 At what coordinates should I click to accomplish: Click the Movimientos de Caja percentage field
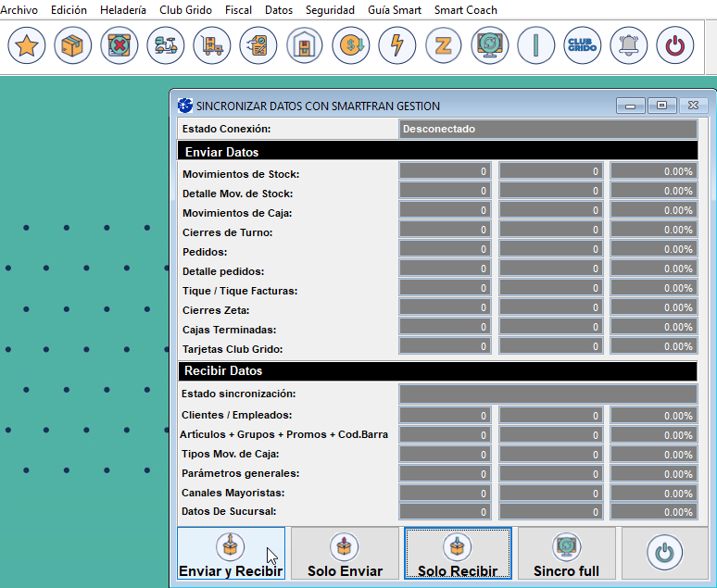(653, 210)
